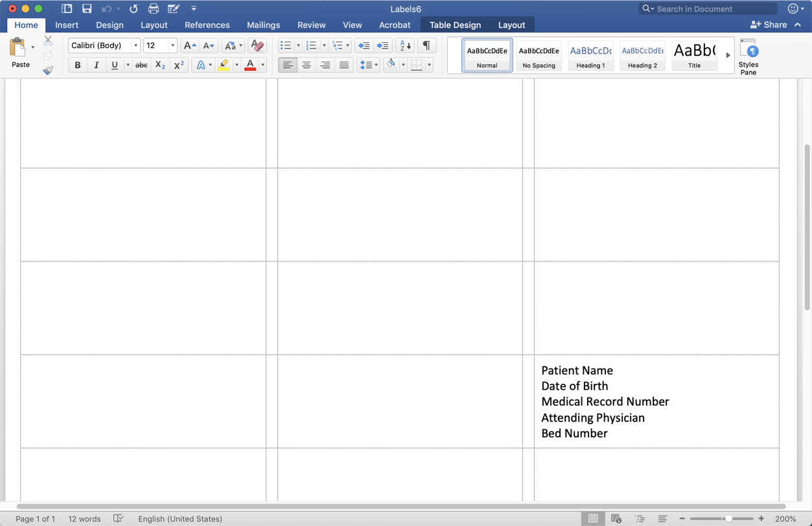Open the Styles Pane
Screen dimensions: 812x526
(748, 56)
